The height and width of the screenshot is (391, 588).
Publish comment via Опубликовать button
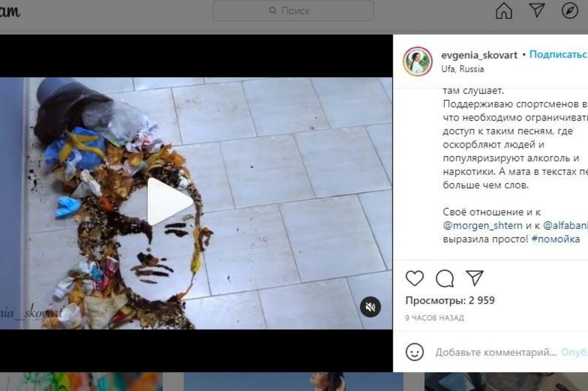tap(574, 352)
